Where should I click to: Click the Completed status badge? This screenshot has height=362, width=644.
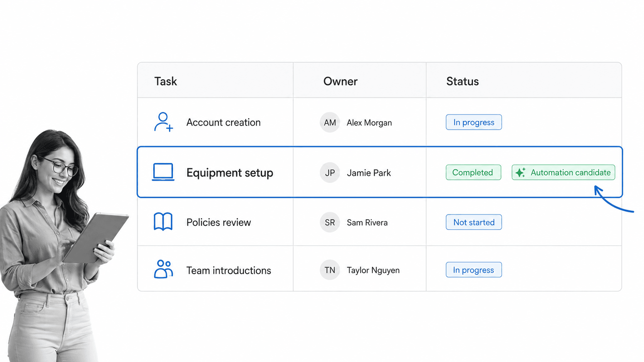(473, 172)
